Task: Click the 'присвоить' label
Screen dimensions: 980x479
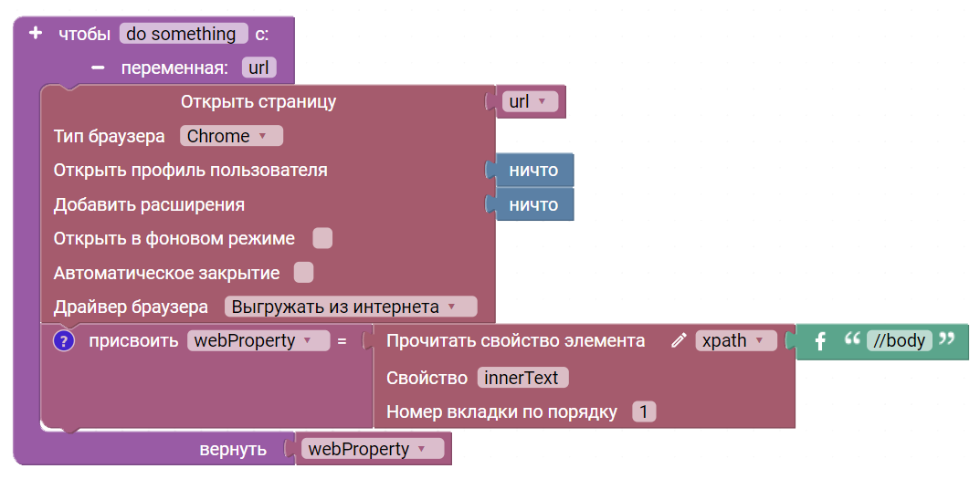Action: click(x=133, y=340)
